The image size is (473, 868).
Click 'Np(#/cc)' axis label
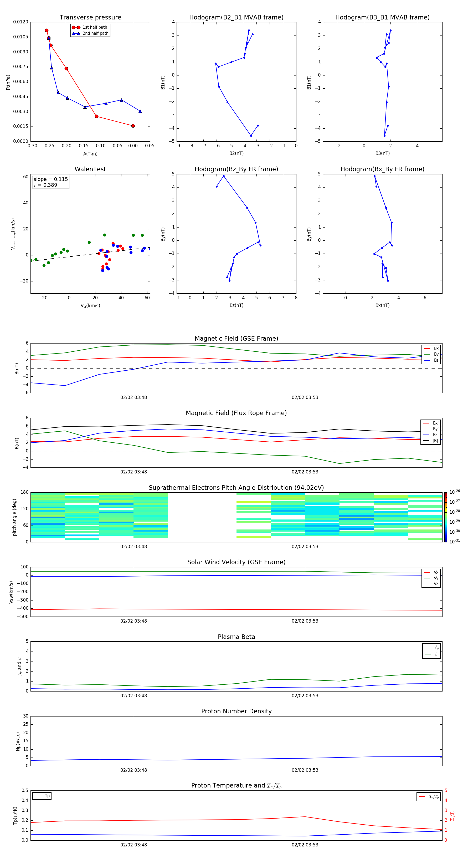(18, 741)
